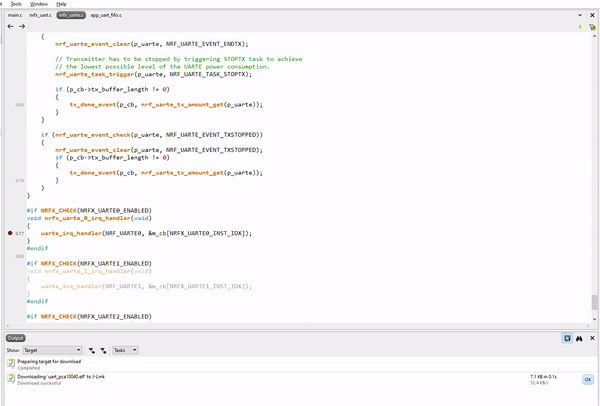Click the nrf_uarte_task_trigger STOPTX line
Screen dimensions: 600x406
tap(153, 74)
